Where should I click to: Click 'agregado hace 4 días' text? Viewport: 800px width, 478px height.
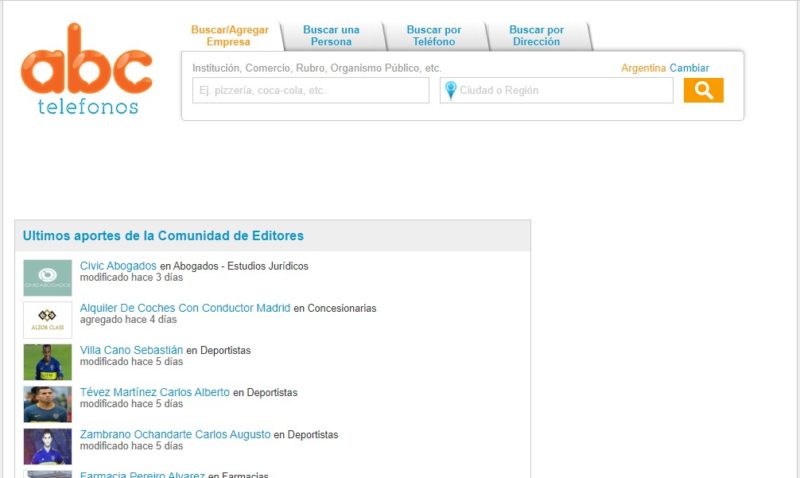(128, 319)
